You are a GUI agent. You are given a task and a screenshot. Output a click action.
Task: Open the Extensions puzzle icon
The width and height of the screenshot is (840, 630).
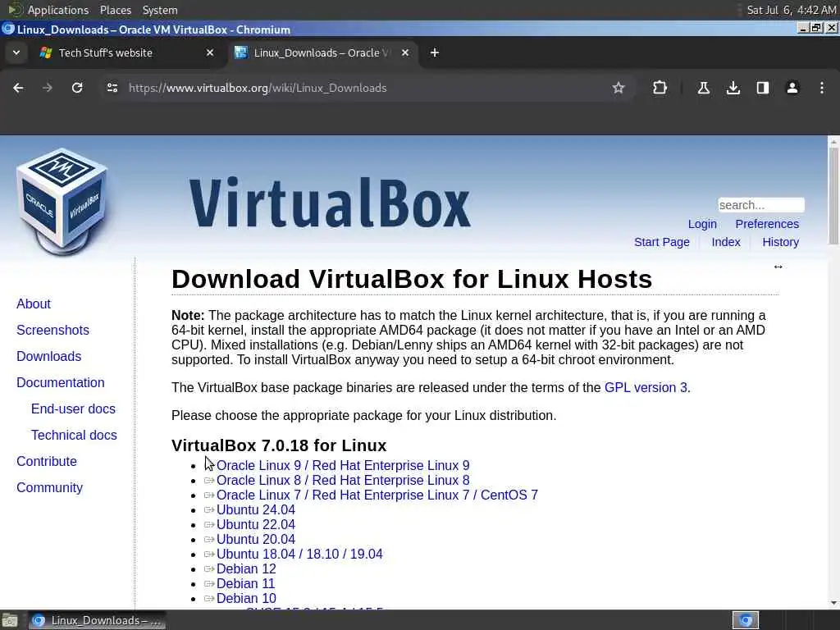tap(660, 88)
